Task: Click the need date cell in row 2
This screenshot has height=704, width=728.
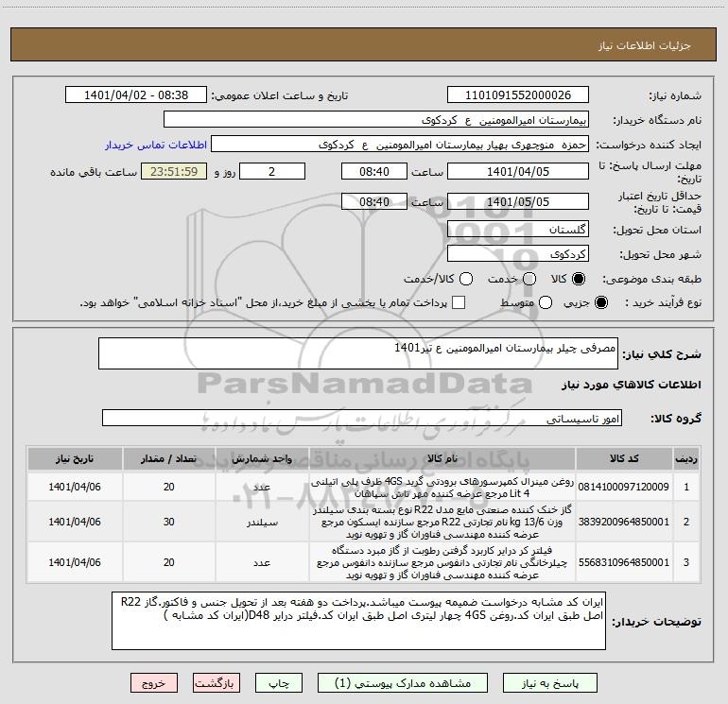Action: click(x=75, y=522)
